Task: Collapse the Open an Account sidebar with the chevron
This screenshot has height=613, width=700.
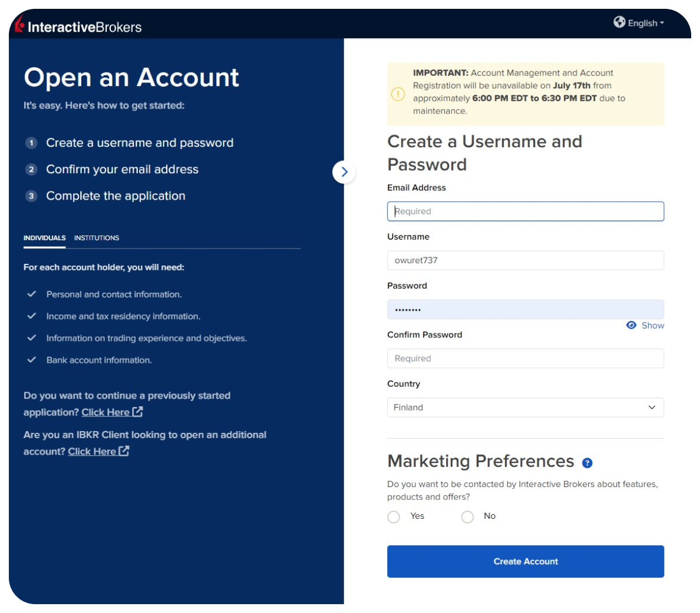Action: tap(344, 171)
